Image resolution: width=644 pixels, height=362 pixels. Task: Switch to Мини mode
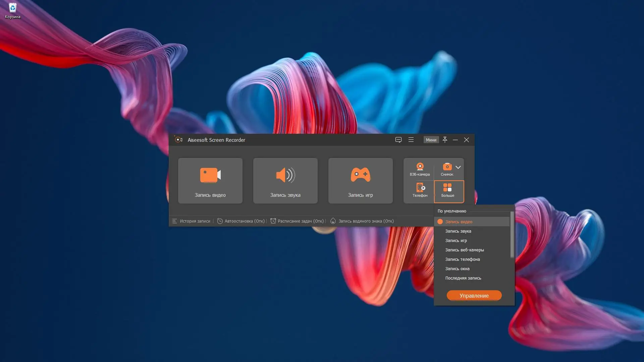pyautogui.click(x=431, y=140)
